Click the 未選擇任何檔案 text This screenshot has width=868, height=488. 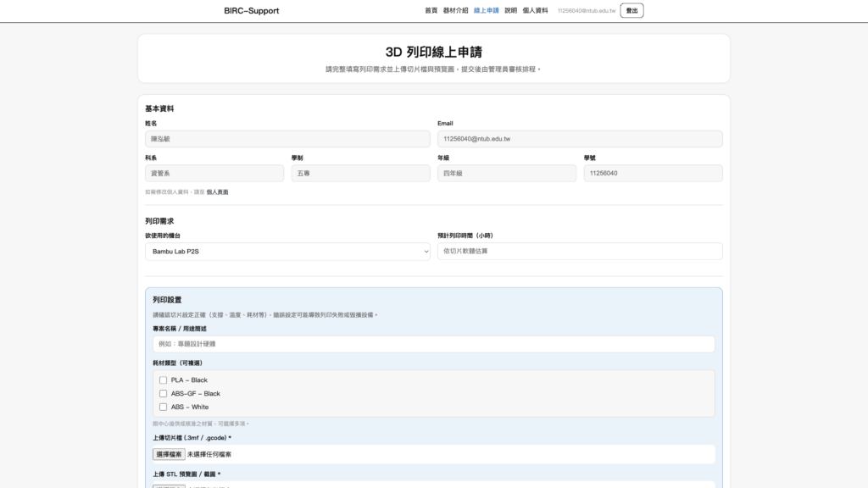click(209, 454)
